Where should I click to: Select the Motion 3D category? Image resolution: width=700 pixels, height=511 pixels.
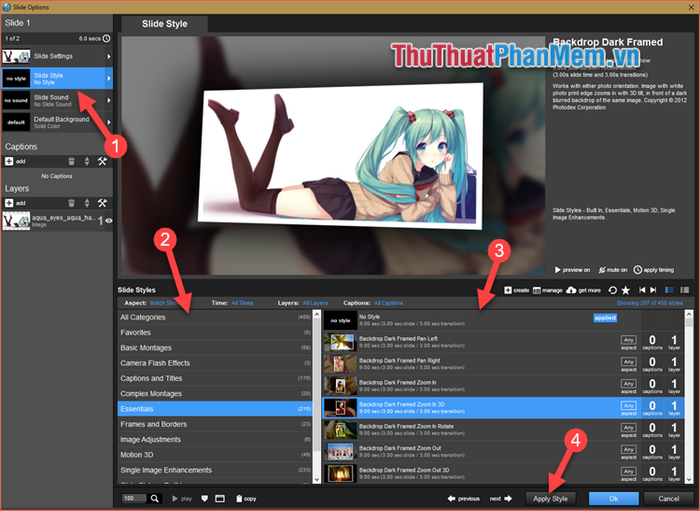click(x=215, y=455)
